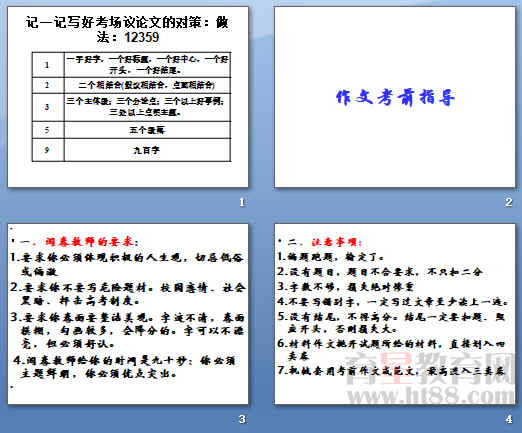Select slide 3 about 阅卷教师的要求
522x433 pixels.
coord(128,314)
